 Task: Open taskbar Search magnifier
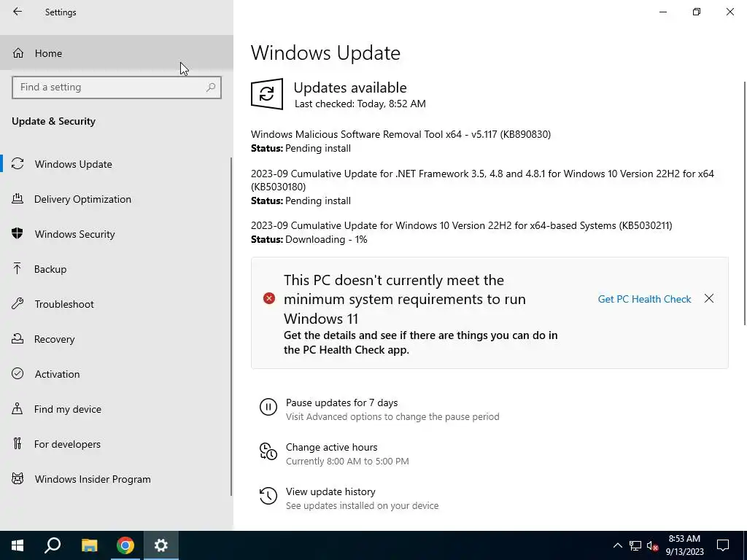(53, 545)
